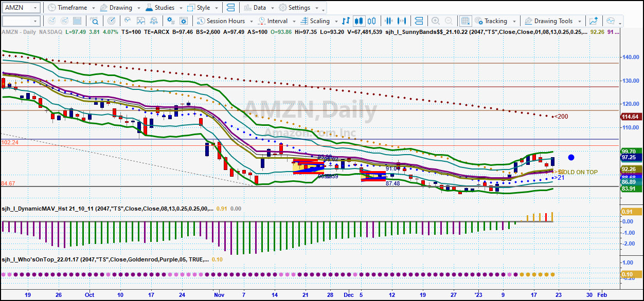Click the 0.10 Who'sOnTop value marker
Screen dimensions: 644x301
pyautogui.click(x=630, y=275)
